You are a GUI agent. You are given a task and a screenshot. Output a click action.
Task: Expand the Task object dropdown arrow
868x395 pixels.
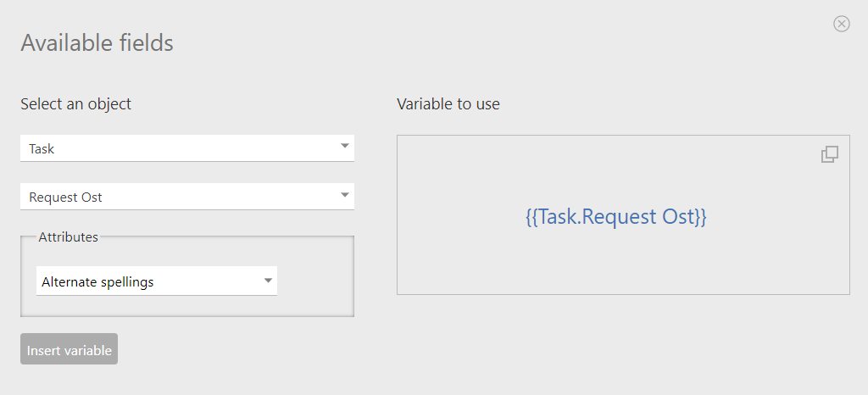[345, 146]
